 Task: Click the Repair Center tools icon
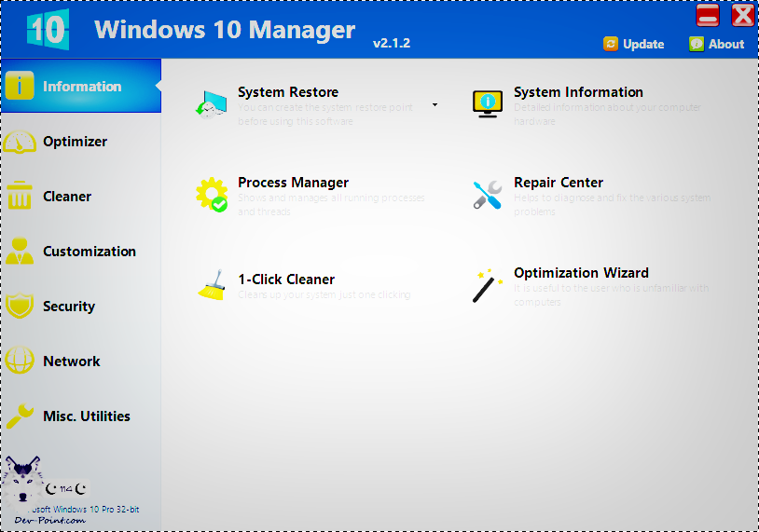click(488, 195)
